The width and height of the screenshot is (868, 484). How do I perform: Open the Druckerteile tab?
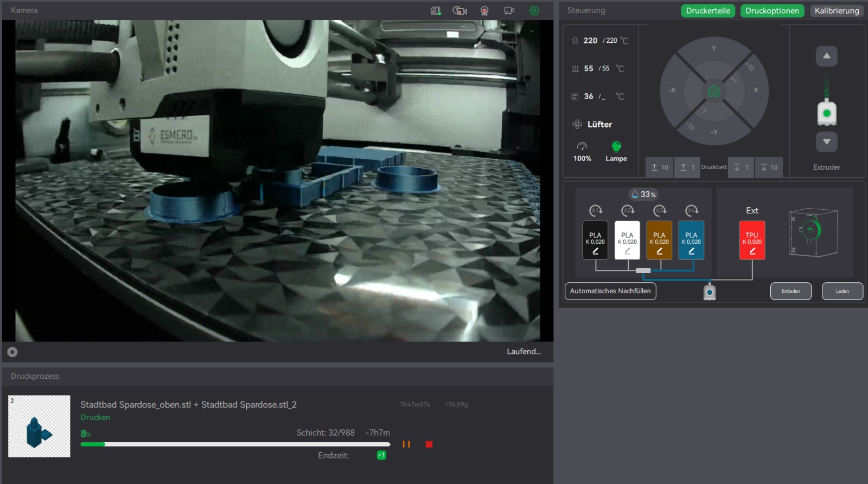(708, 11)
